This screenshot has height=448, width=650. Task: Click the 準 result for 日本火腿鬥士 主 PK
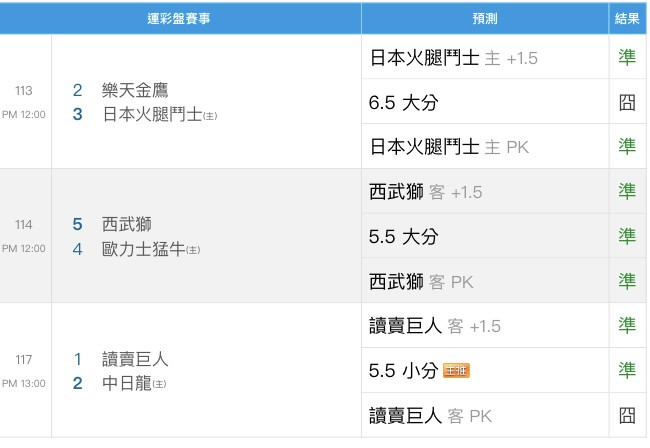click(x=627, y=146)
